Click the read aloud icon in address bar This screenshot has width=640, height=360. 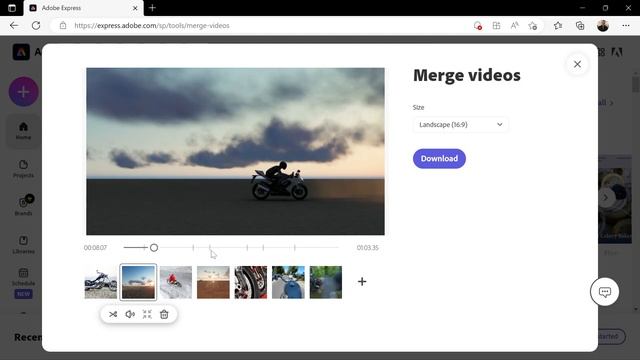[x=514, y=25]
